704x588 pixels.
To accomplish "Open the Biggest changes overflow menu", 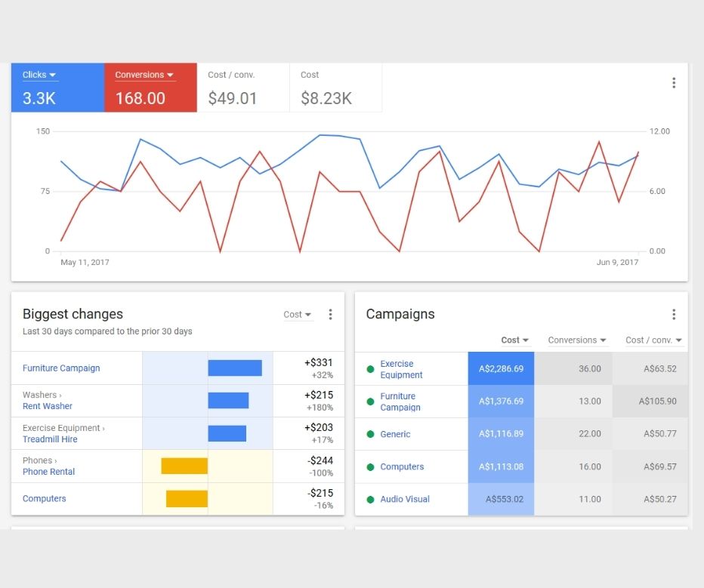I will [330, 314].
